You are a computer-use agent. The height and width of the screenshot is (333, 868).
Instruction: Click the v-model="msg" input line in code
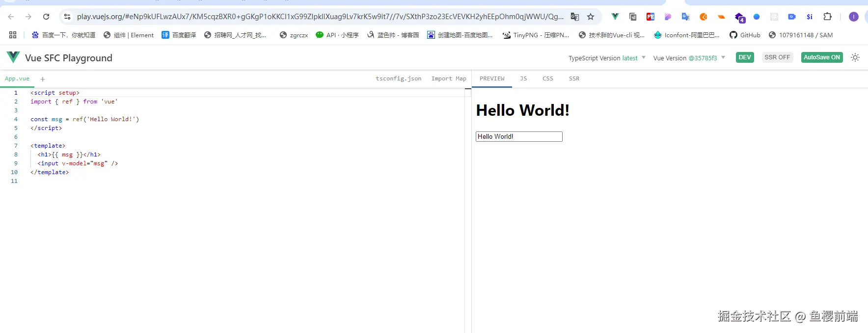pyautogui.click(x=78, y=163)
